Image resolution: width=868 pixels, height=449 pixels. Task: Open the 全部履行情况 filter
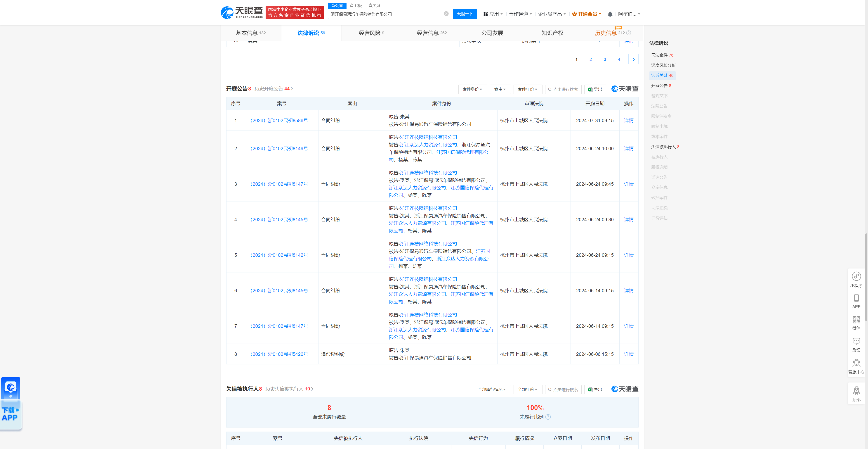tap(492, 389)
